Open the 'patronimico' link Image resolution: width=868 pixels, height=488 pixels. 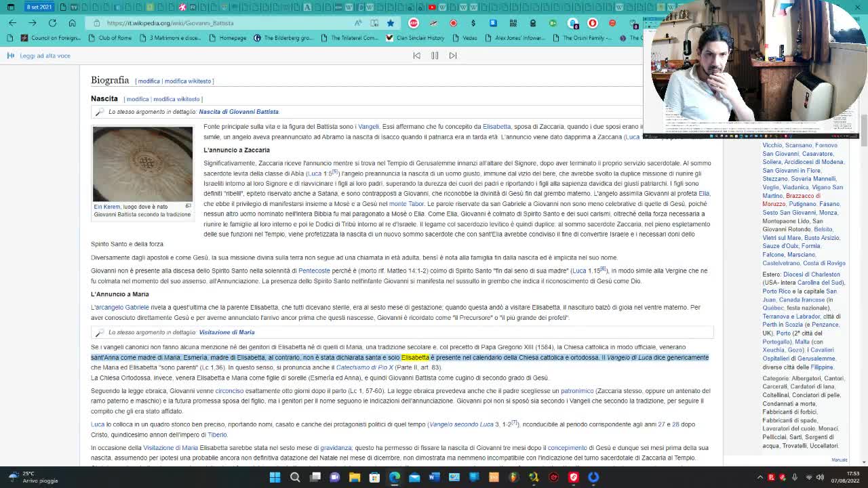577,391
